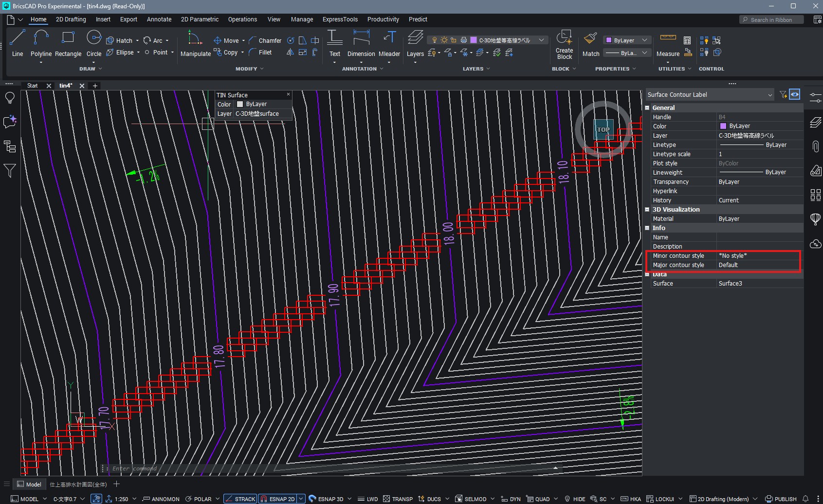Viewport: 823px width, 504px height.
Task: Click the Copy button
Action: pyautogui.click(x=226, y=53)
